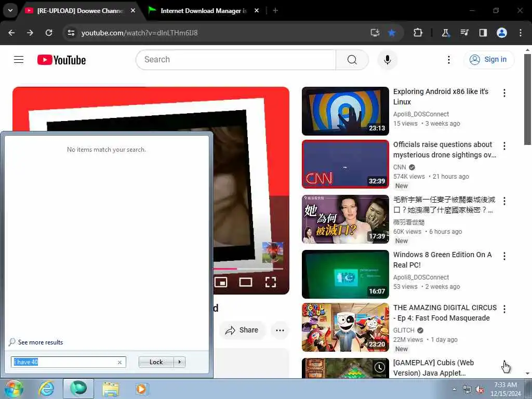Seek using the video progress bar
Screen dimensions: 532x399
248,269
